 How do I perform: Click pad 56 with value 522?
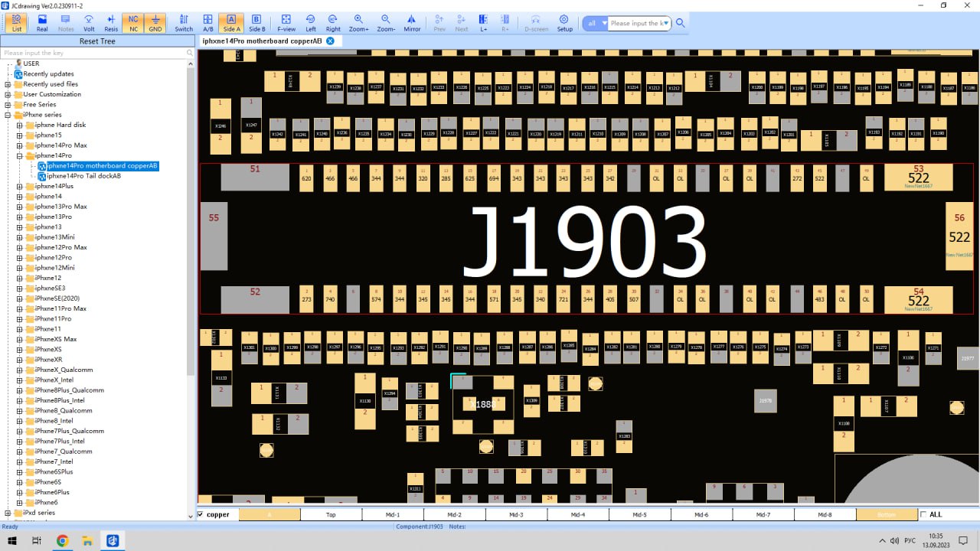pos(959,236)
